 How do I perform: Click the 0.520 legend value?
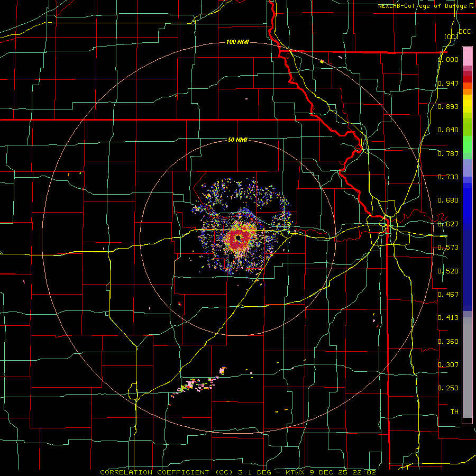pos(448,271)
